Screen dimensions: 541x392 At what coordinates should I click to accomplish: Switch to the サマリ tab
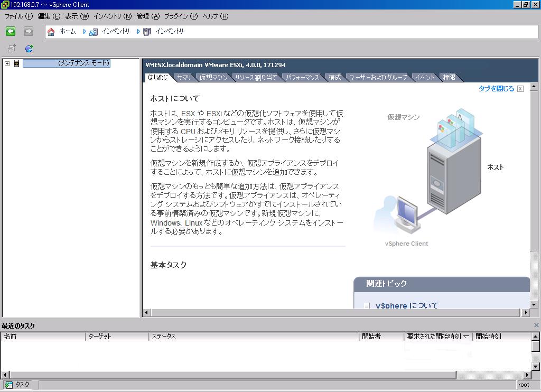[184, 77]
